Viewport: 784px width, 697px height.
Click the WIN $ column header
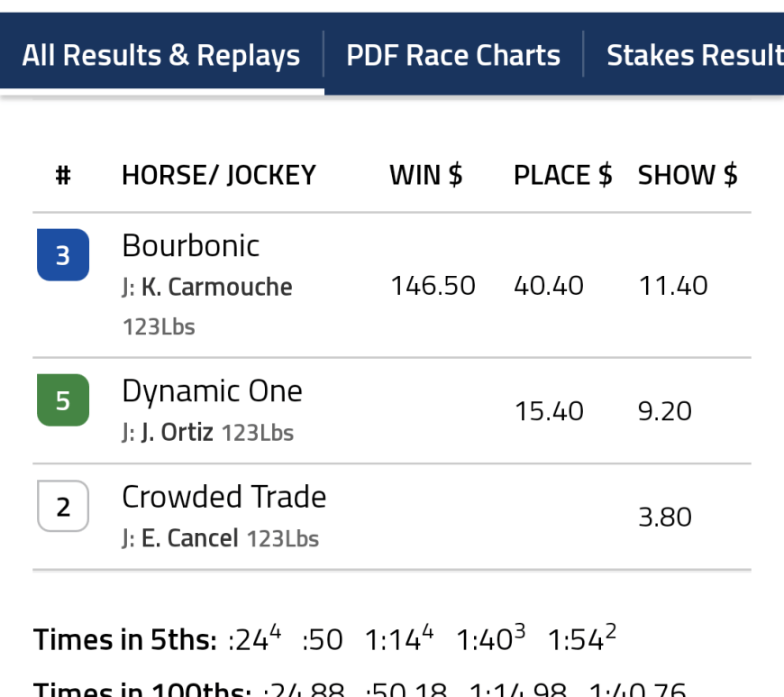(425, 175)
